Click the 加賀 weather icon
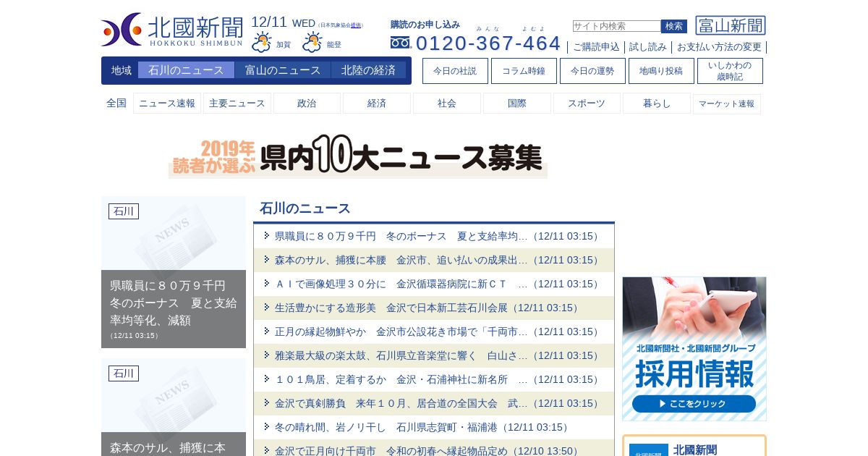 (262, 42)
